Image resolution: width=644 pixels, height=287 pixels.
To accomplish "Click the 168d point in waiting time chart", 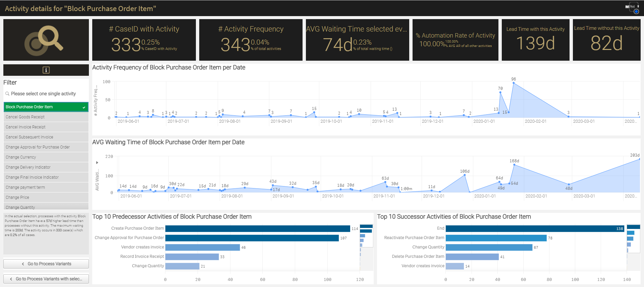I will click(x=514, y=165).
